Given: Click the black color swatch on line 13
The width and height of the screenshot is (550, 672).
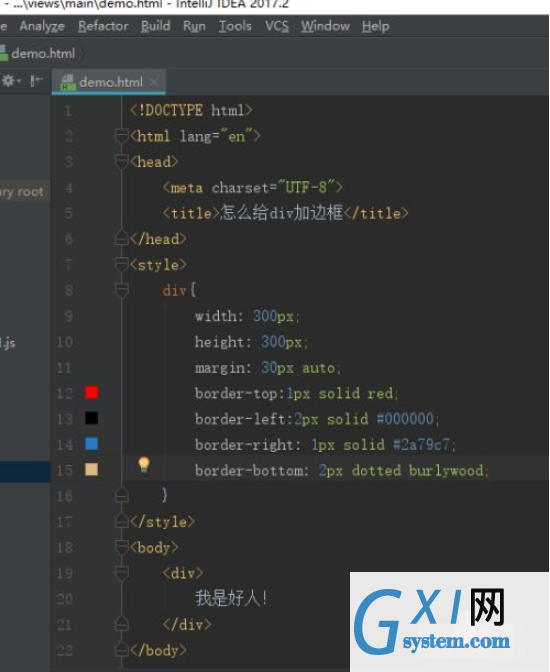Looking at the screenshot, I should [91, 418].
